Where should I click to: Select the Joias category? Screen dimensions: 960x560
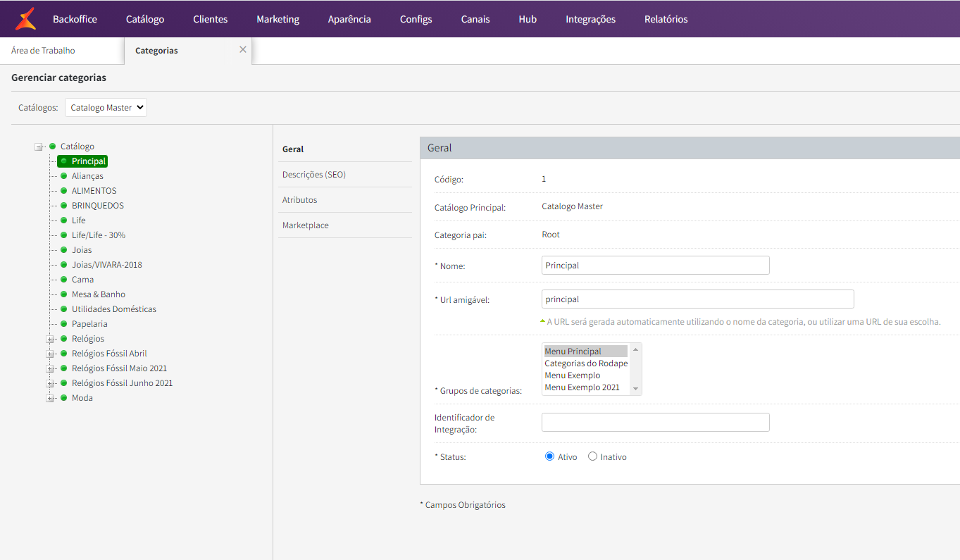coord(82,250)
